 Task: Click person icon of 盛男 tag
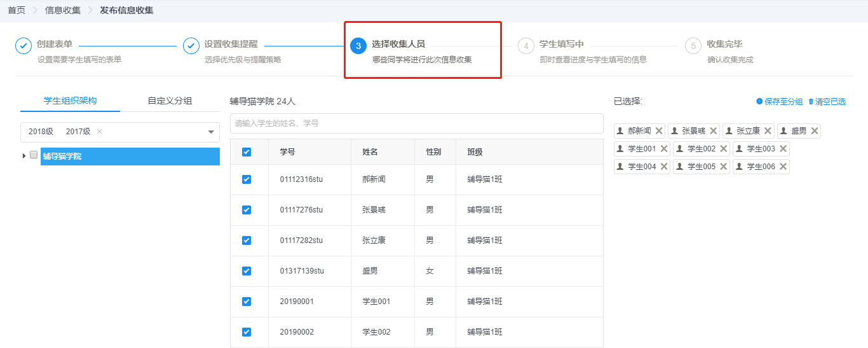pyautogui.click(x=784, y=131)
